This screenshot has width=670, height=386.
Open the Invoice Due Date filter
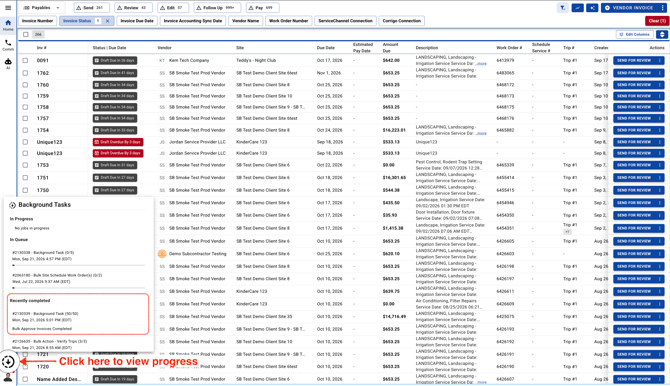(x=137, y=21)
